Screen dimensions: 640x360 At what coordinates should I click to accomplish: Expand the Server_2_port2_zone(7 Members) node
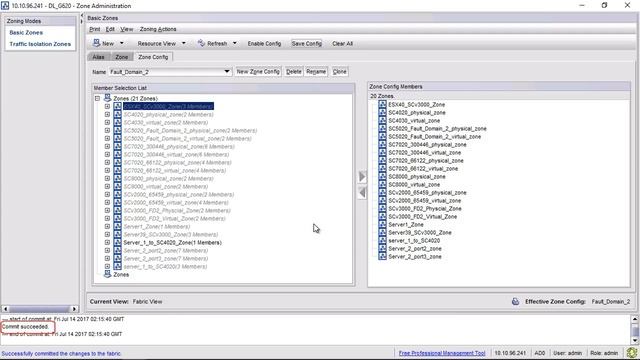(107, 250)
